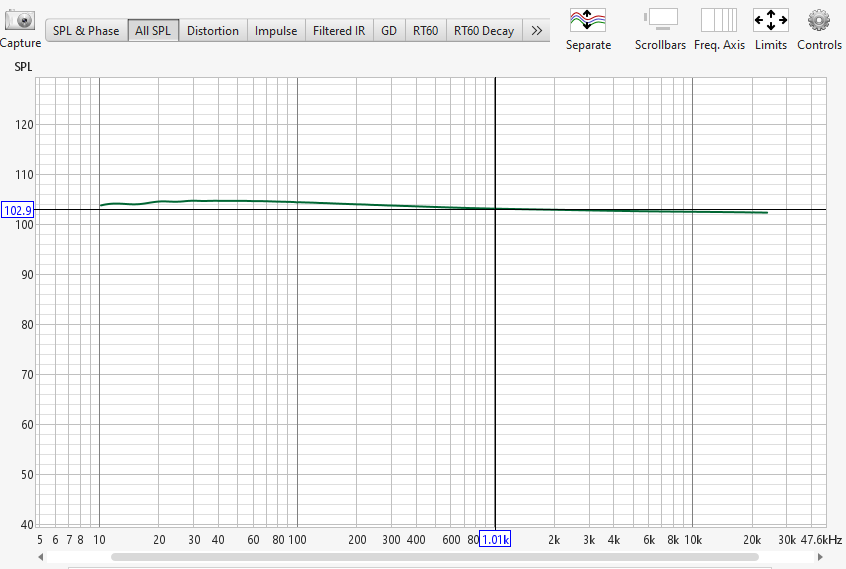
Task: Click the 102.9 SPL cursor readout
Action: [18, 210]
